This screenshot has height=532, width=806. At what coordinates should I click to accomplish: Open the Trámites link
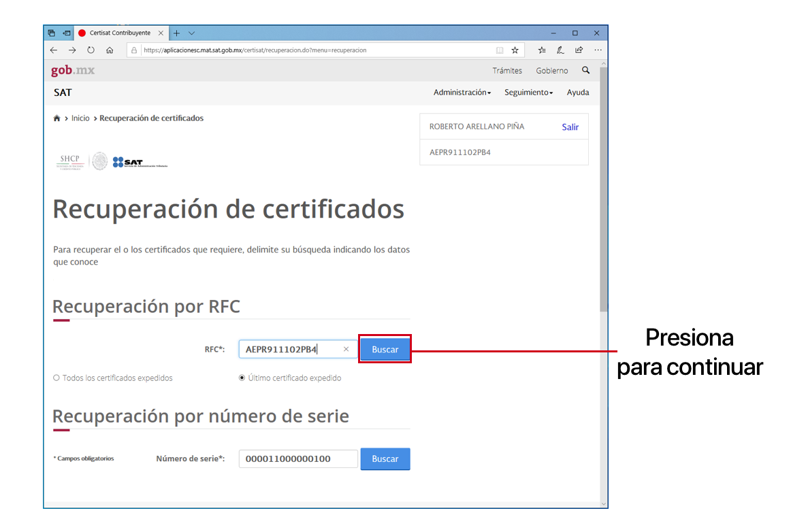click(507, 71)
